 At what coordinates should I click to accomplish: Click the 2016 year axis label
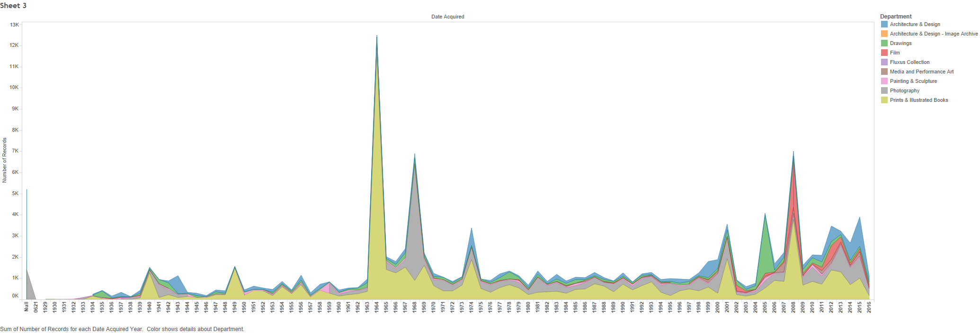(x=869, y=307)
